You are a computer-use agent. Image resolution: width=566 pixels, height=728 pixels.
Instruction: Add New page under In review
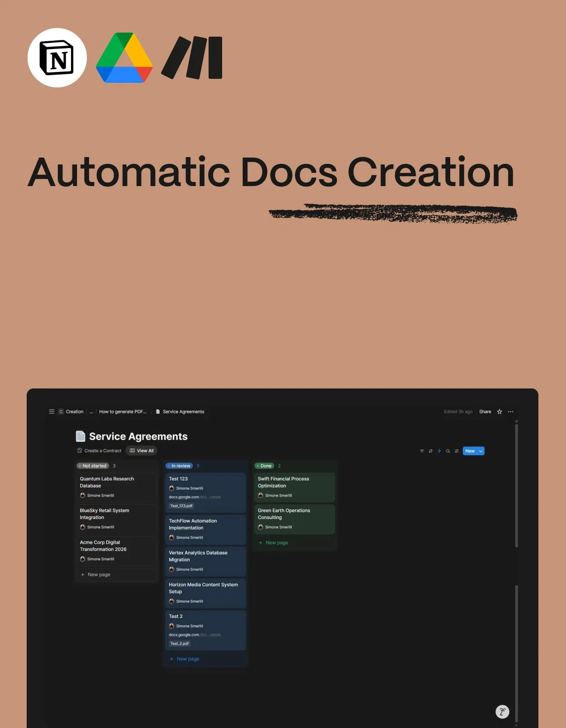pyautogui.click(x=205, y=659)
